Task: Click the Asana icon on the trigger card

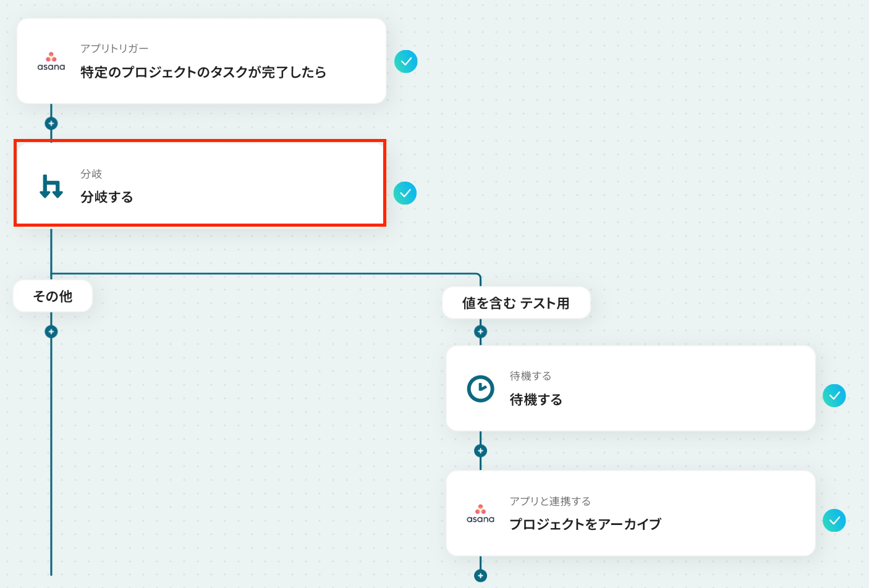Action: (x=51, y=61)
